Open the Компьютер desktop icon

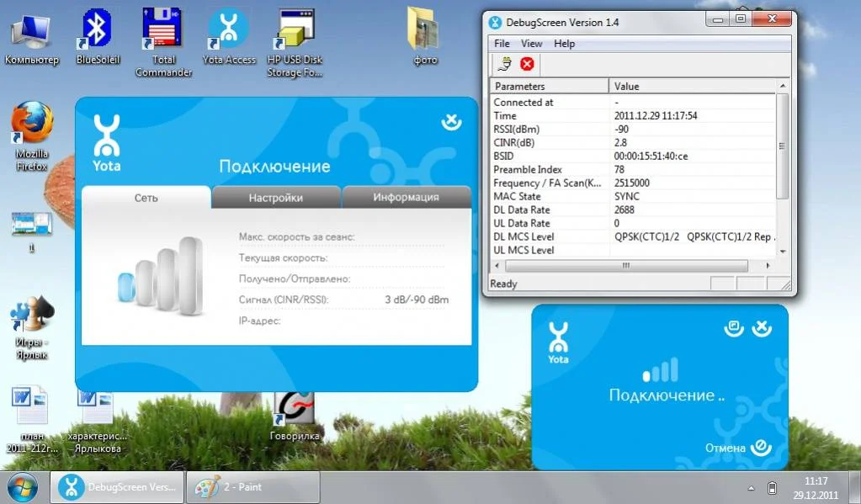point(31,39)
